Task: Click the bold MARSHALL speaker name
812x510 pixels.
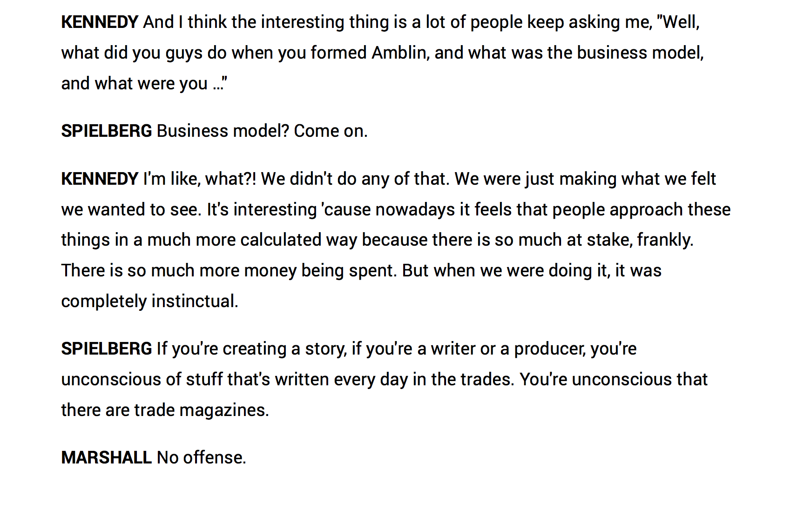Action: (107, 457)
